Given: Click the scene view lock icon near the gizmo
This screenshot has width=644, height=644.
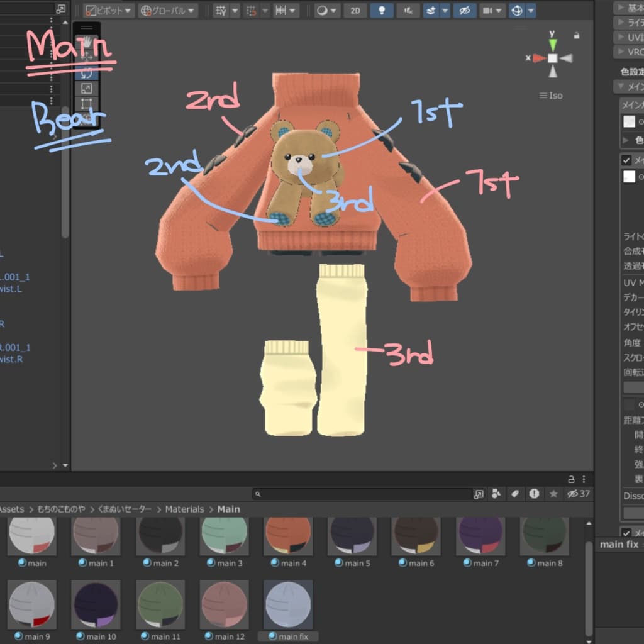Looking at the screenshot, I should 577,36.
